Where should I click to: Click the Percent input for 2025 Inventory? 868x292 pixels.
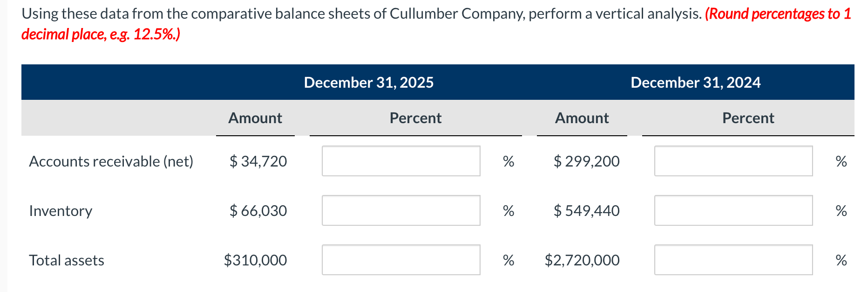pos(400,211)
